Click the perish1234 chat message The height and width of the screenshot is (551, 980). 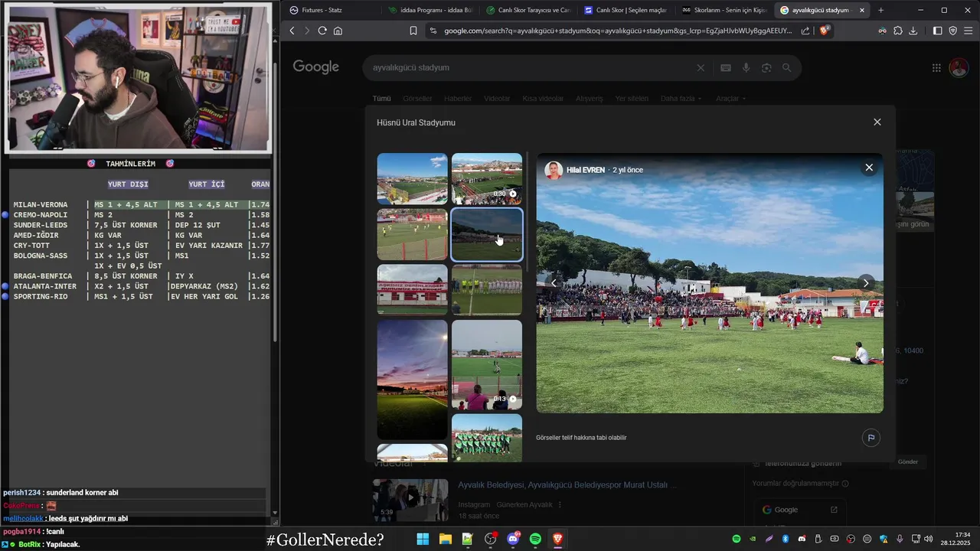pyautogui.click(x=60, y=493)
